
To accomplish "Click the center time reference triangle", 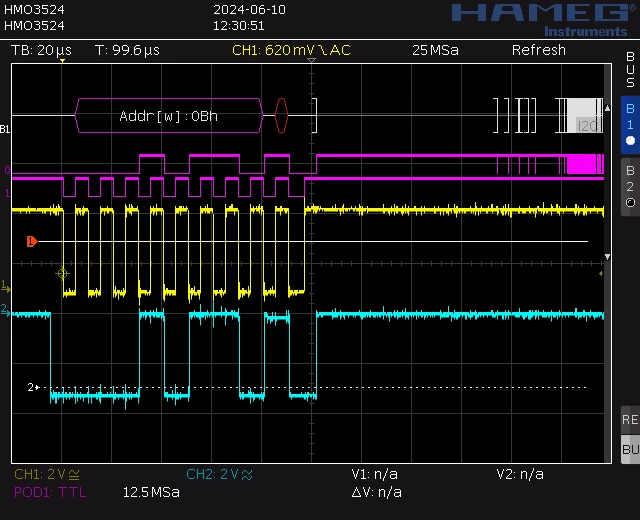I will (x=311, y=60).
